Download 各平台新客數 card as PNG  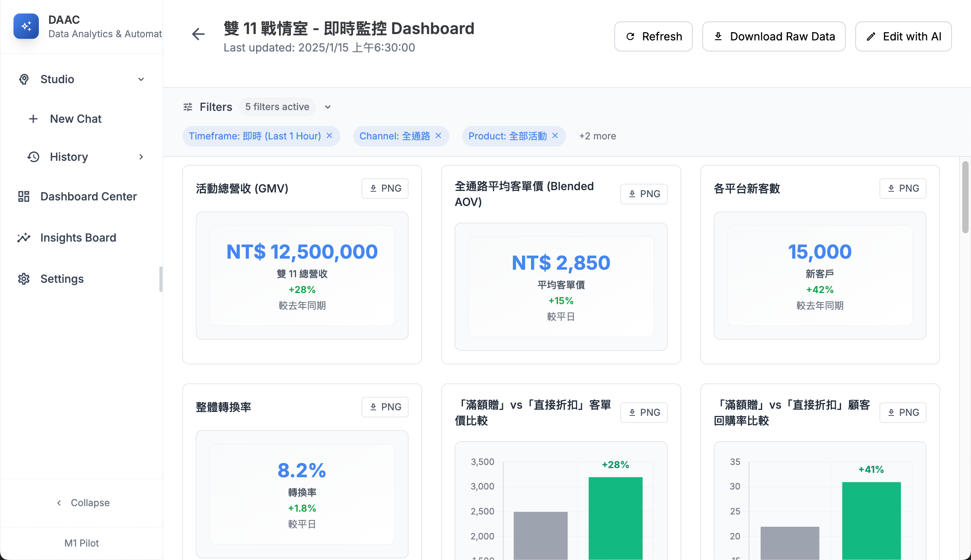tap(903, 189)
